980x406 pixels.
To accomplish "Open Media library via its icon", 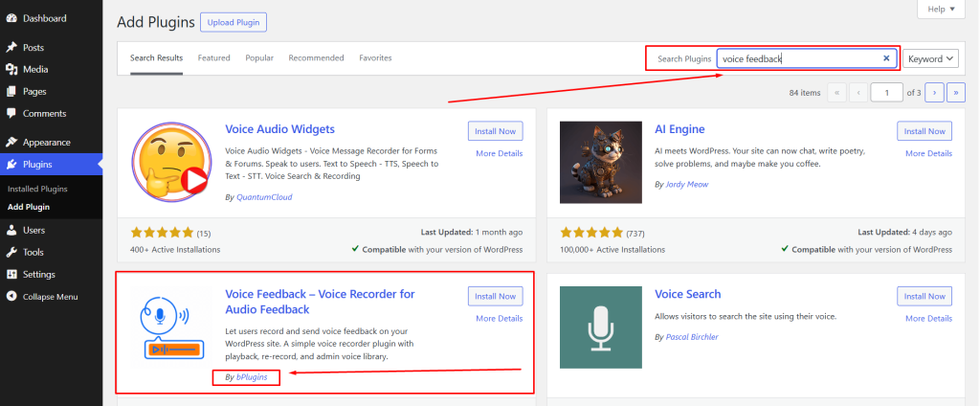I will (x=11, y=69).
